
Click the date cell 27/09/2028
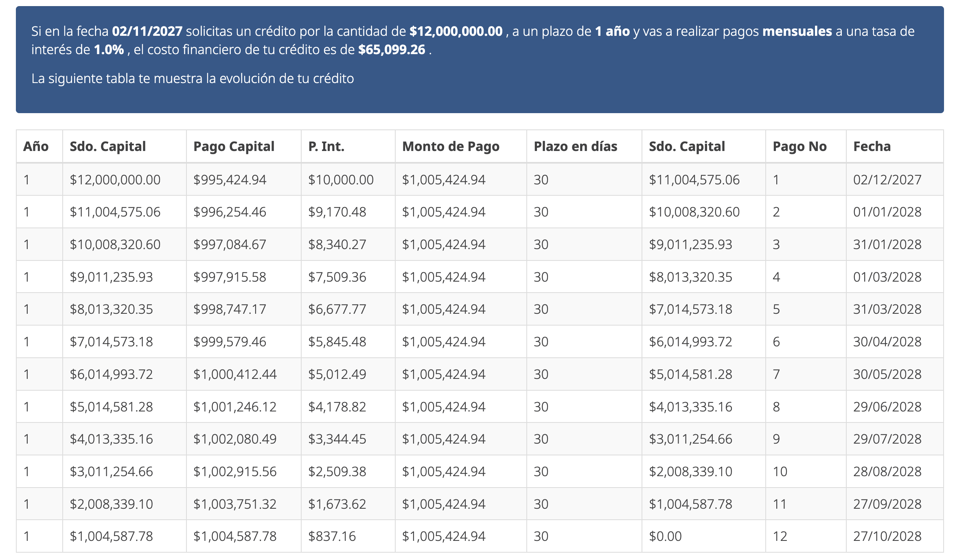895,504
